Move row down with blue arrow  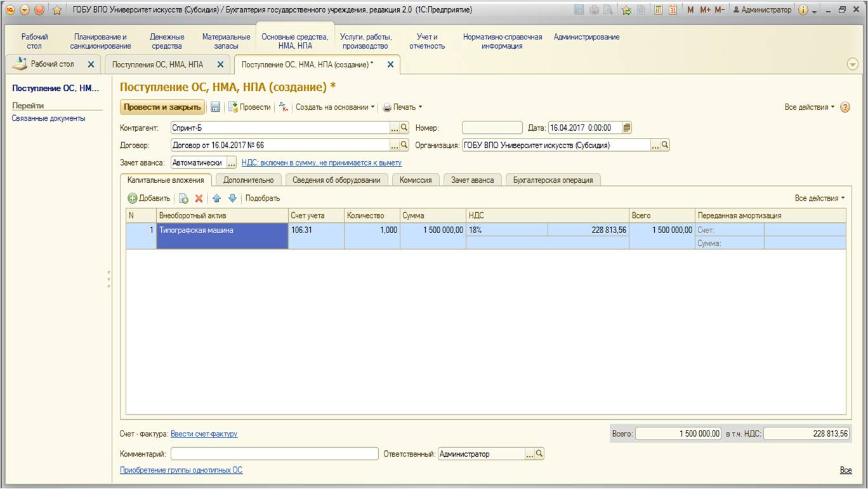click(x=232, y=199)
